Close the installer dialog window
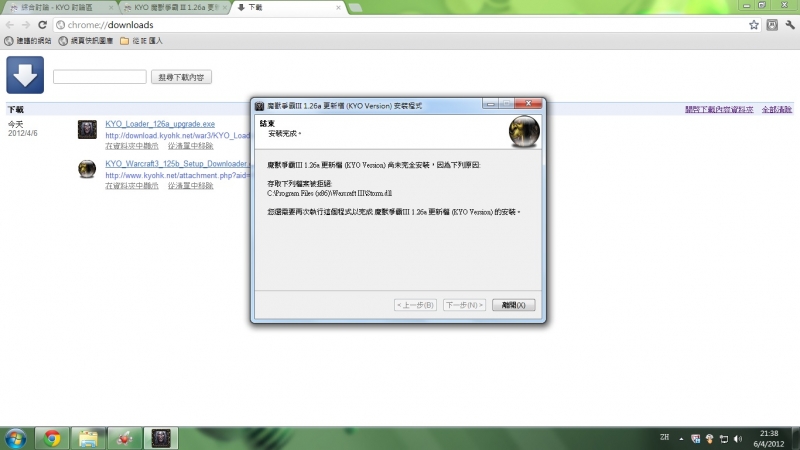The width and height of the screenshot is (800, 450). [528, 104]
